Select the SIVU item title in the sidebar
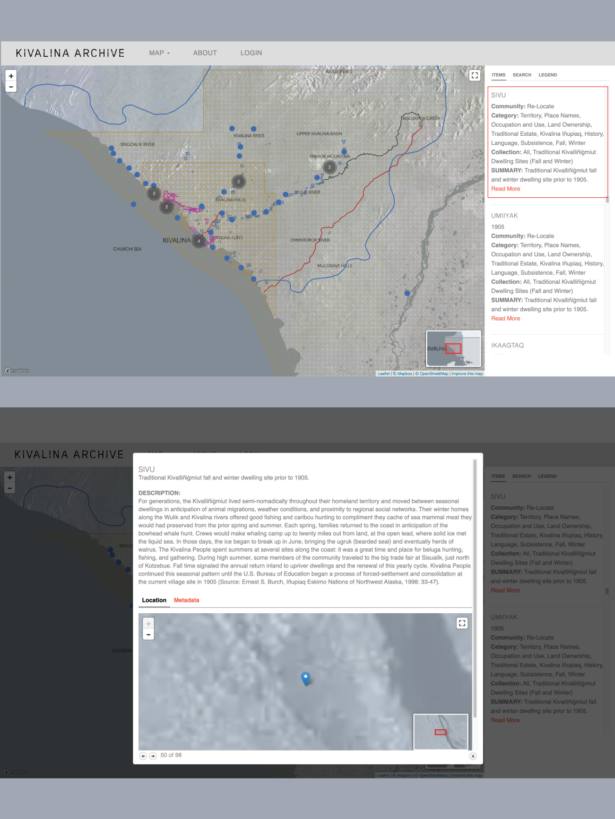The height and width of the screenshot is (819, 615). click(x=498, y=95)
